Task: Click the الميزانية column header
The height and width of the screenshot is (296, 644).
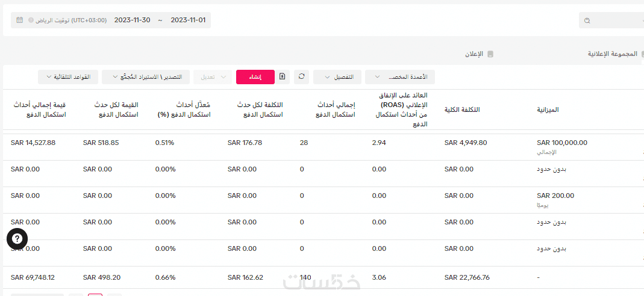Action: 548,109
